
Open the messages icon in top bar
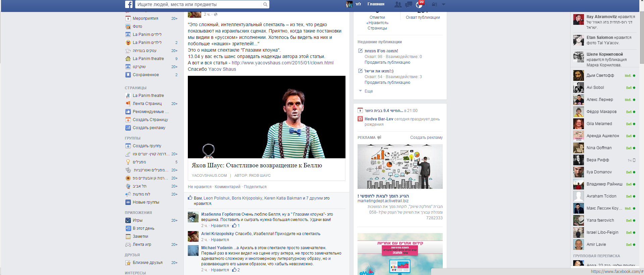[x=409, y=4]
